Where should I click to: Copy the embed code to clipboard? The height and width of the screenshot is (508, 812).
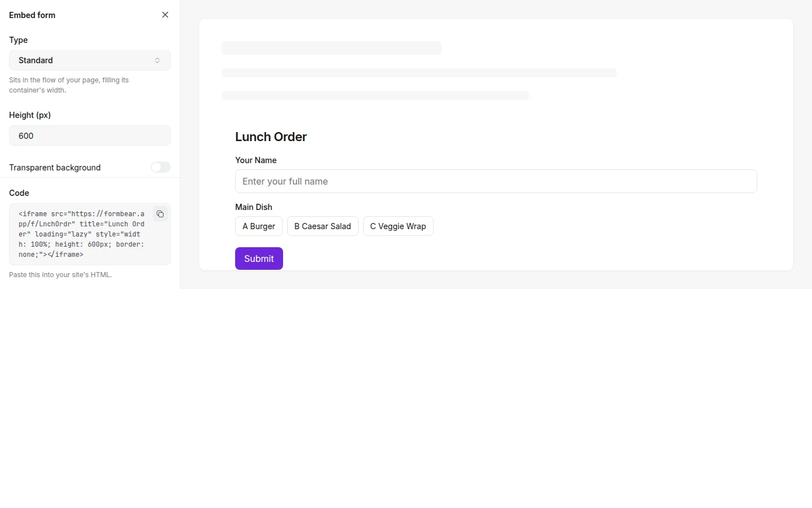(160, 214)
